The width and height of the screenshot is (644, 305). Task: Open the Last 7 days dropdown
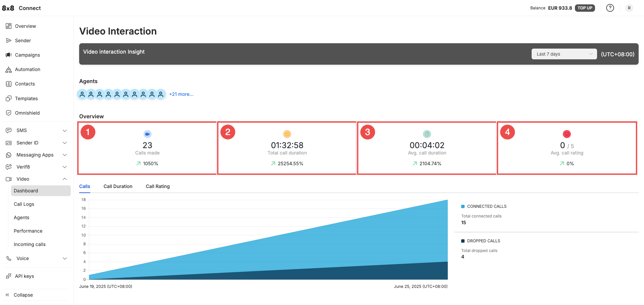pyautogui.click(x=564, y=54)
